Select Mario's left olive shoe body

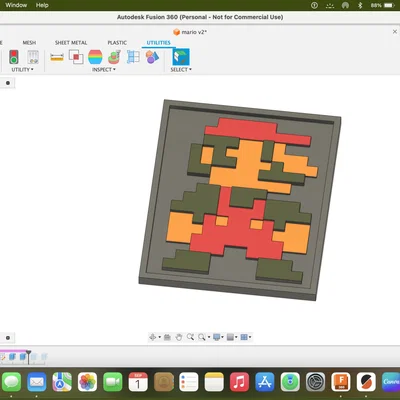pyautogui.click(x=187, y=261)
